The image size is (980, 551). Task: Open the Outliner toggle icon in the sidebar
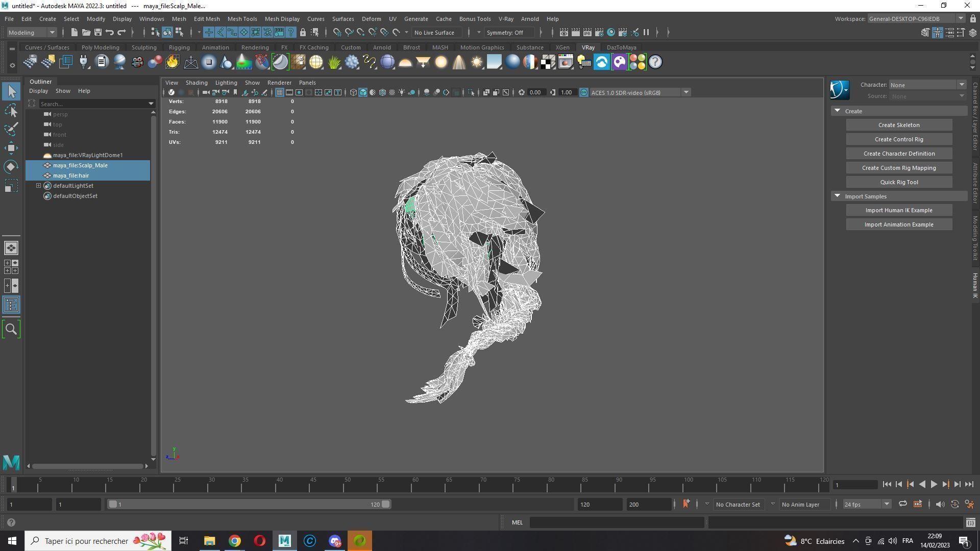pyautogui.click(x=11, y=305)
